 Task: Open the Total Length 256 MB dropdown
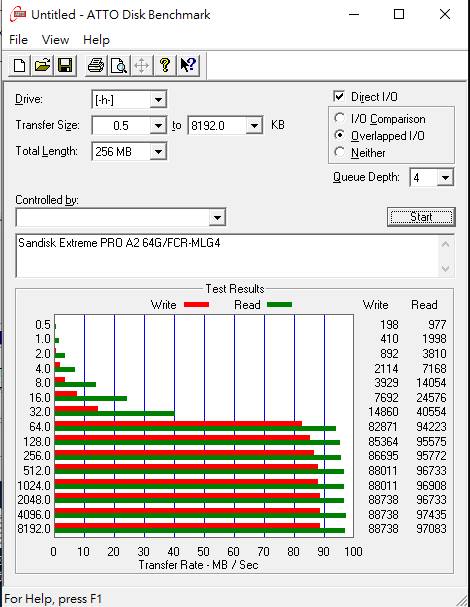point(158,151)
